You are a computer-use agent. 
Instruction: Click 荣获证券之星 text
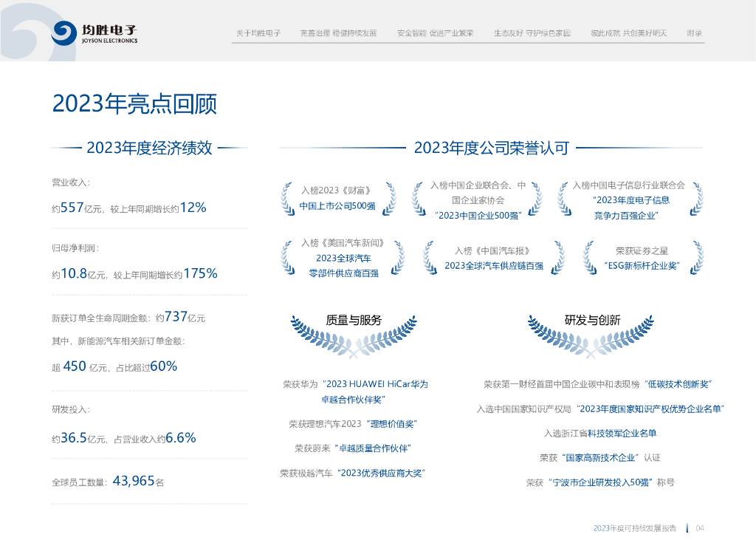point(642,250)
